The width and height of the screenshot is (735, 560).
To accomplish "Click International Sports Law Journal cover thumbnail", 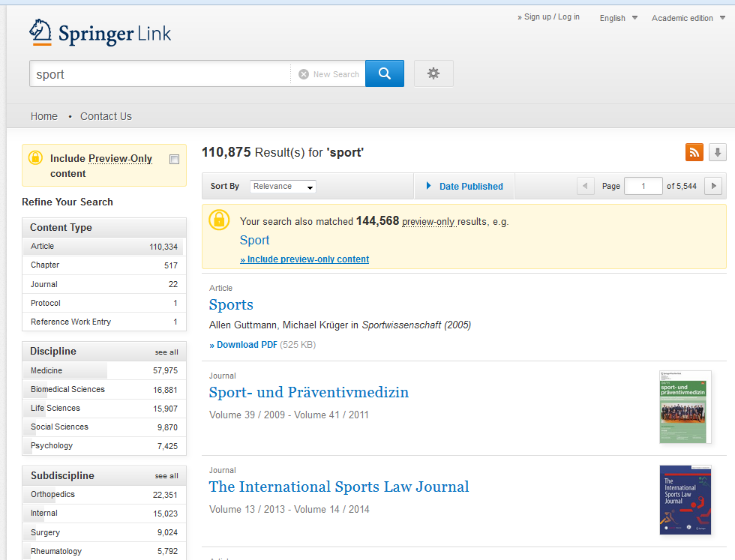I will point(685,499).
